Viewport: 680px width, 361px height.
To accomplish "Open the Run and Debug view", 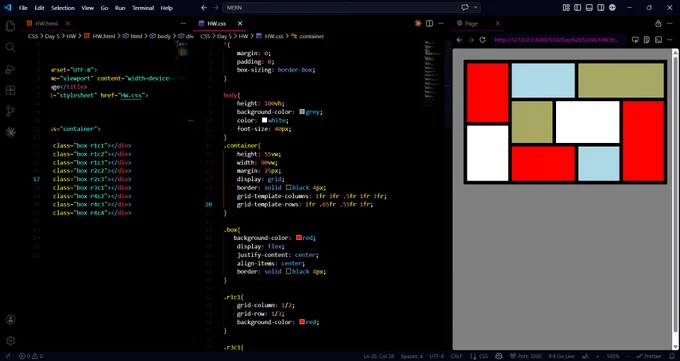I will (x=10, y=69).
